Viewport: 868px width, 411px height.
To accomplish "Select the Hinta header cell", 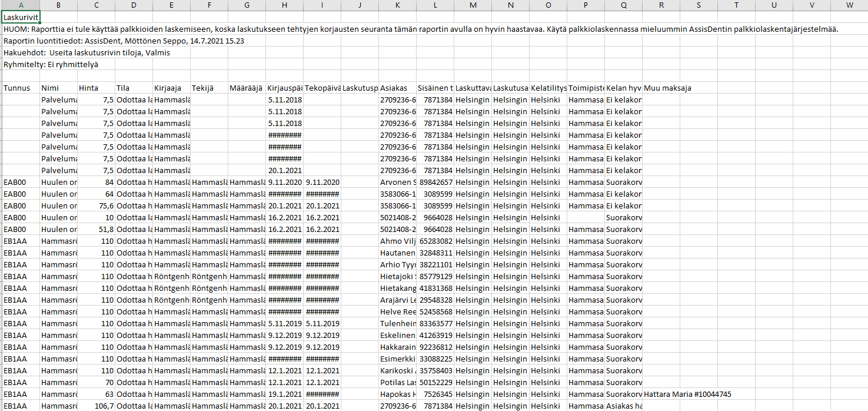I will 96,88.
